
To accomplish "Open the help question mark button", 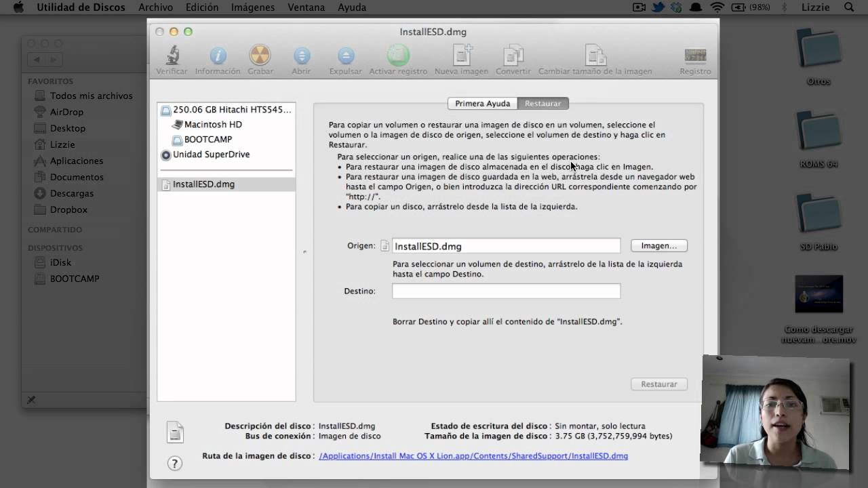I will coord(174,464).
